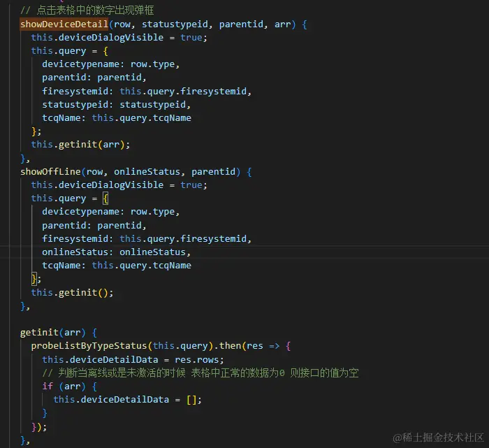489x448 pixels.
Task: Click the .then(res => callback text
Action: click(248, 346)
